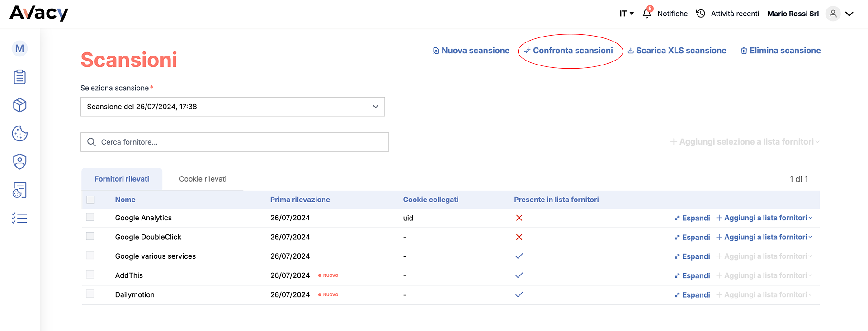The image size is (868, 331).
Task: Open the cookie icon in sidebar
Action: [19, 133]
